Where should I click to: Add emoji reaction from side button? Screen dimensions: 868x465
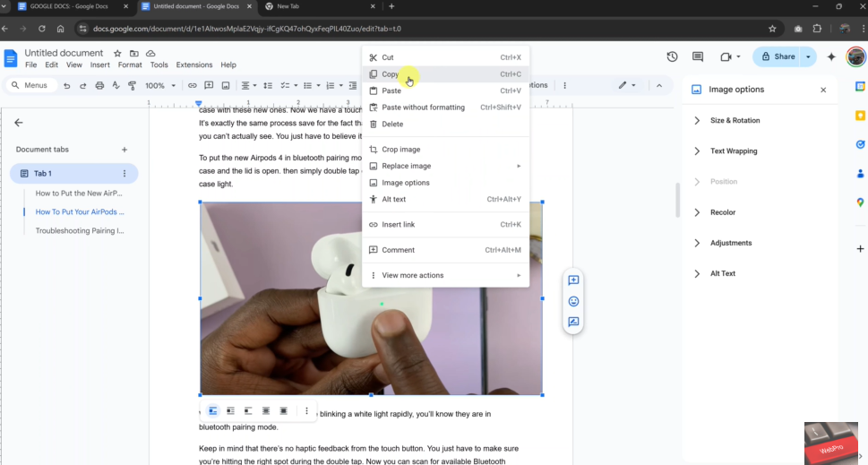click(573, 301)
